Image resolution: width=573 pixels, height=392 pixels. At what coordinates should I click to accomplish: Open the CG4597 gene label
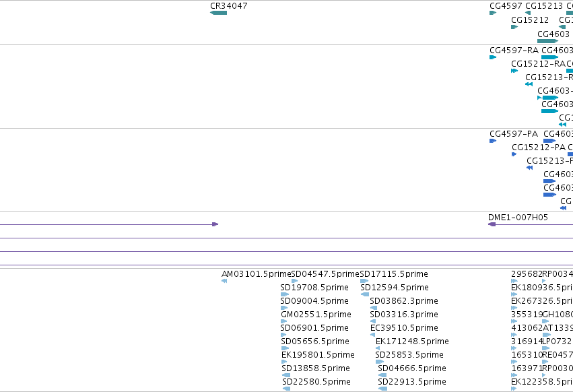coord(506,6)
